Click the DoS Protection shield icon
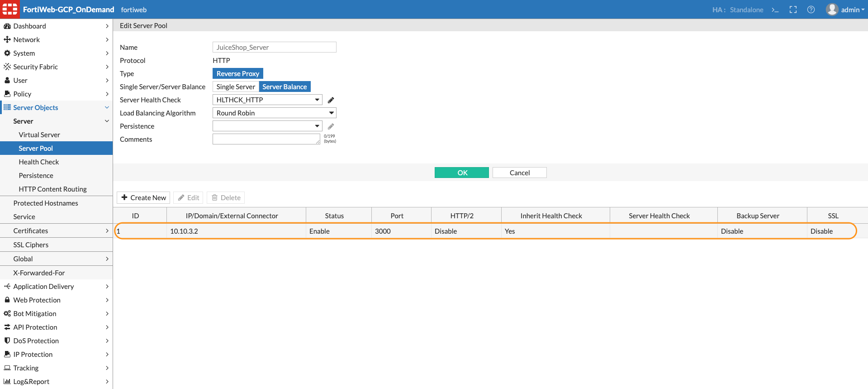868x389 pixels. click(7, 341)
